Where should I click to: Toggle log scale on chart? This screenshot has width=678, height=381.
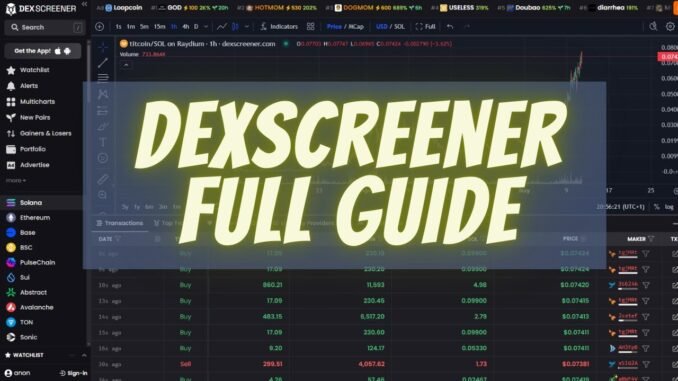[669, 207]
